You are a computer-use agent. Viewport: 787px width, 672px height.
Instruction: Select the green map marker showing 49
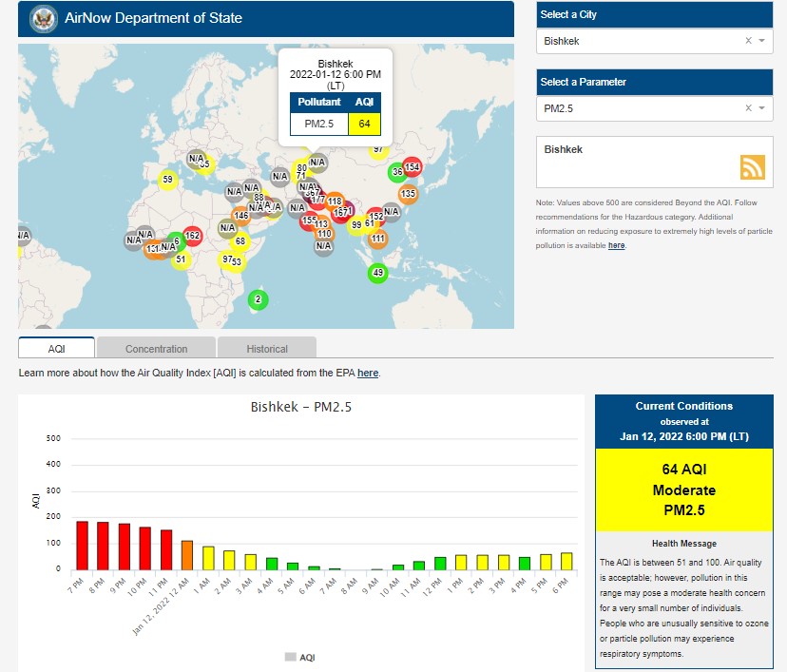[x=378, y=273]
